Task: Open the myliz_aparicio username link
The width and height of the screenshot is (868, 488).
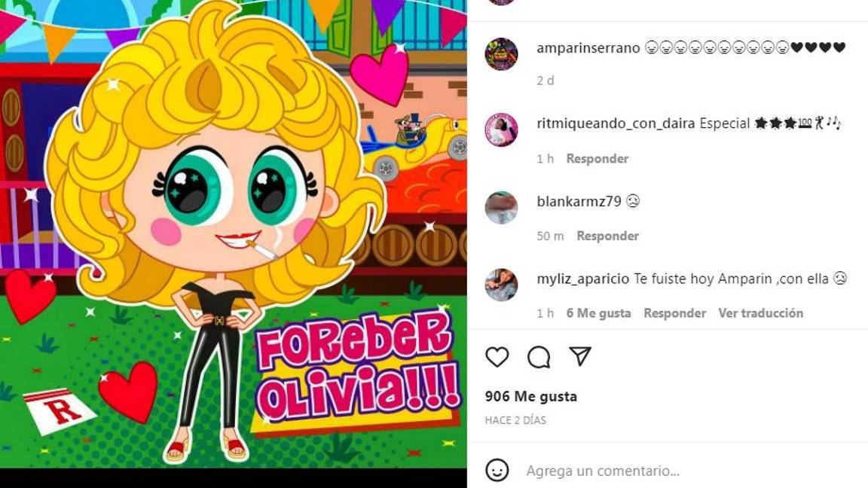Action: click(x=583, y=279)
